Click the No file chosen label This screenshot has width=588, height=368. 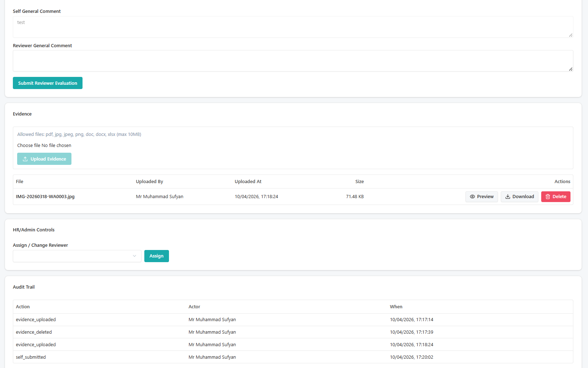coord(56,146)
